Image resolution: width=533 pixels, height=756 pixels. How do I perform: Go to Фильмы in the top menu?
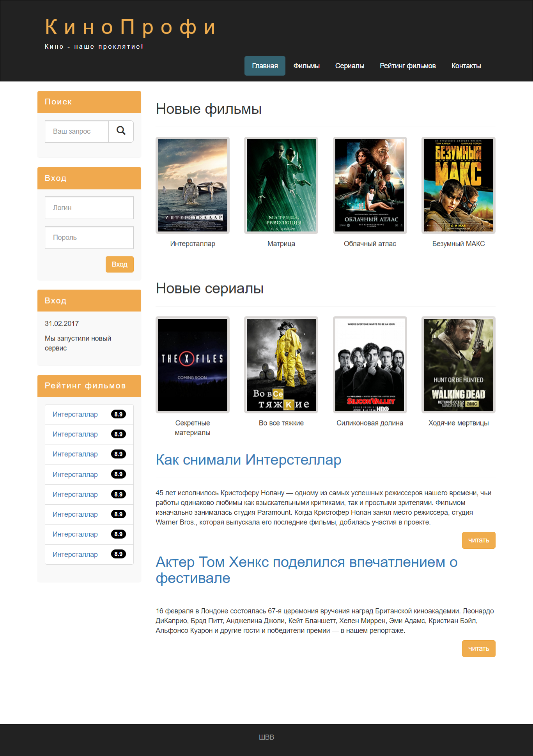pyautogui.click(x=306, y=66)
